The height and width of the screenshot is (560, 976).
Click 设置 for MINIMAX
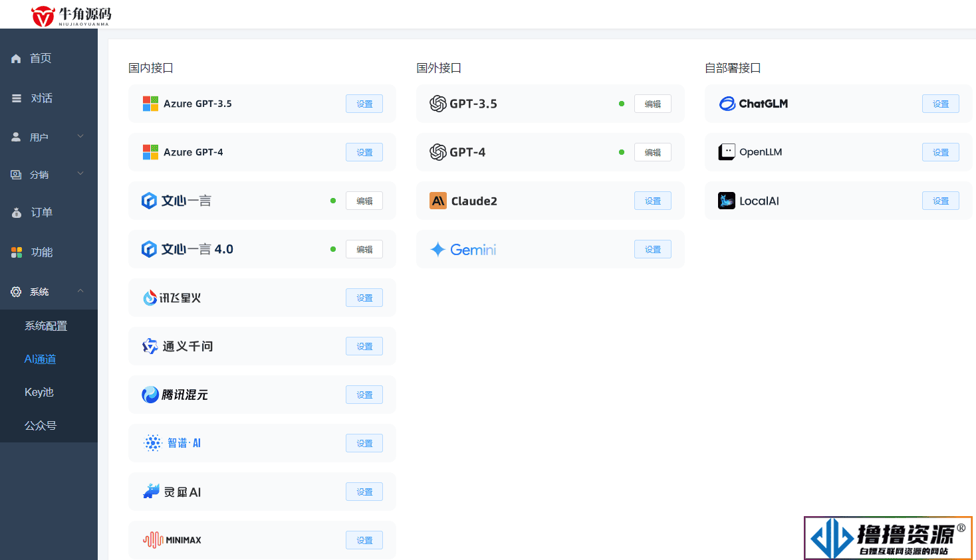364,540
